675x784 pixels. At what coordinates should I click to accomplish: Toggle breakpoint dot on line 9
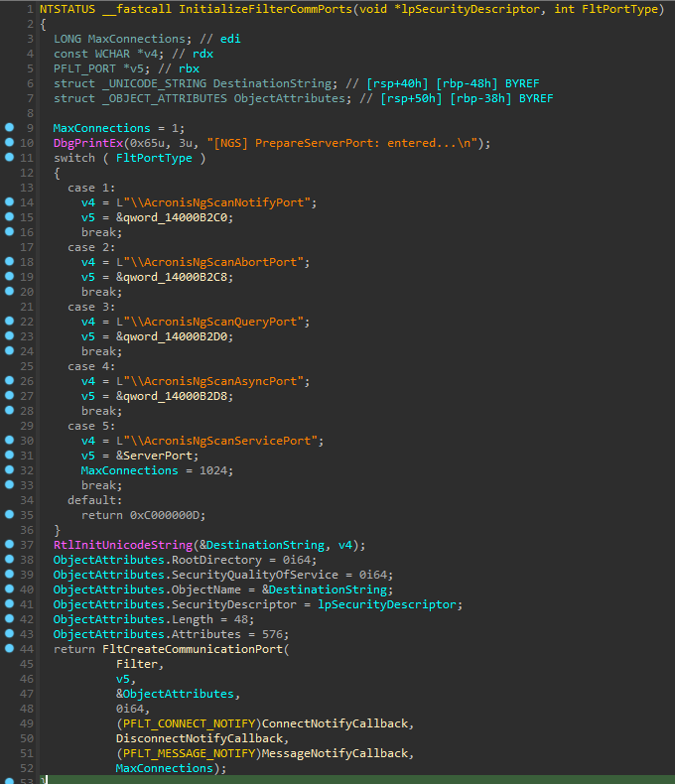[9, 127]
